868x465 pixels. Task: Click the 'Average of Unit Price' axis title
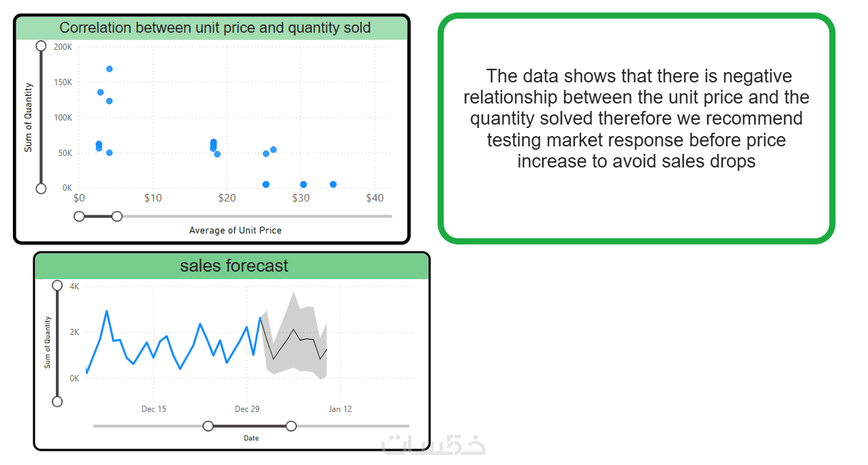click(x=235, y=230)
